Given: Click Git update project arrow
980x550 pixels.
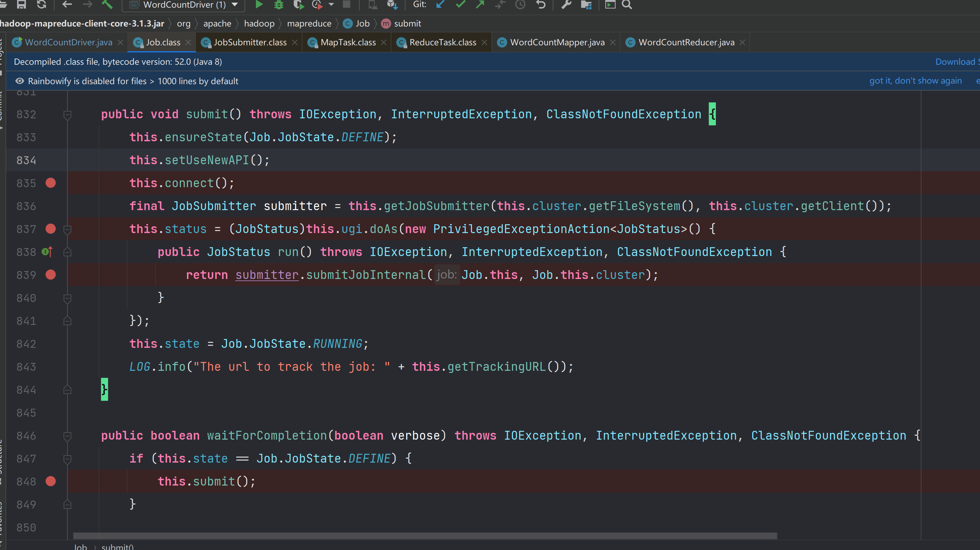Looking at the screenshot, I should click(x=441, y=4).
